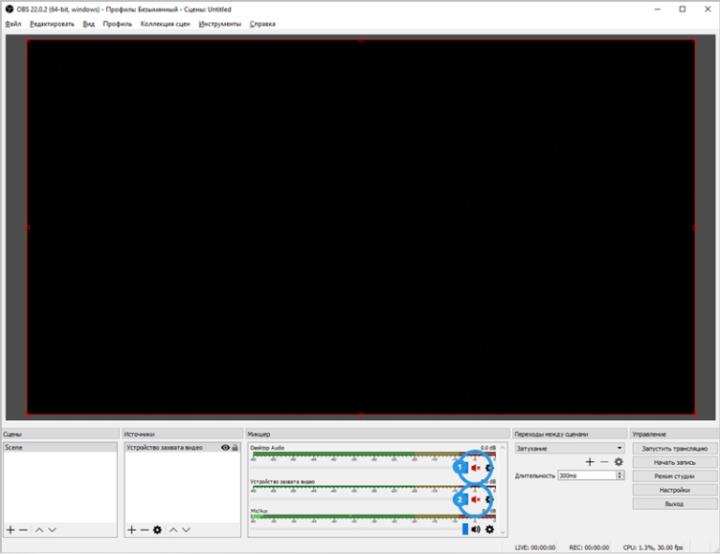The height and width of the screenshot is (554, 720).
Task: Click the Источники panel header
Action: coord(182,434)
